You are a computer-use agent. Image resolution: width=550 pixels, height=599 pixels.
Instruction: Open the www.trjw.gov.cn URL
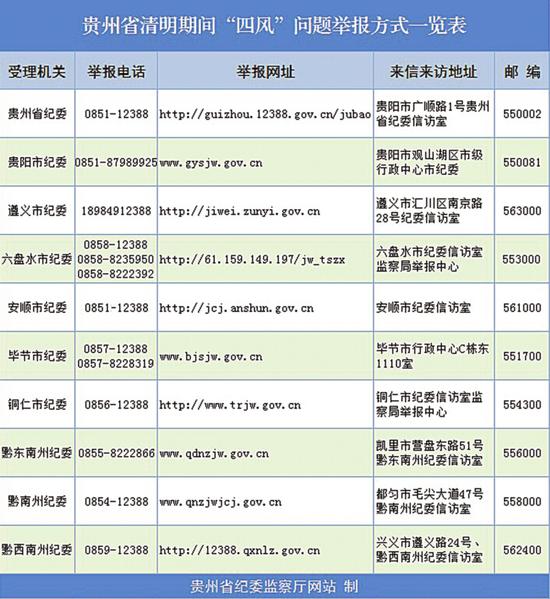(230, 405)
